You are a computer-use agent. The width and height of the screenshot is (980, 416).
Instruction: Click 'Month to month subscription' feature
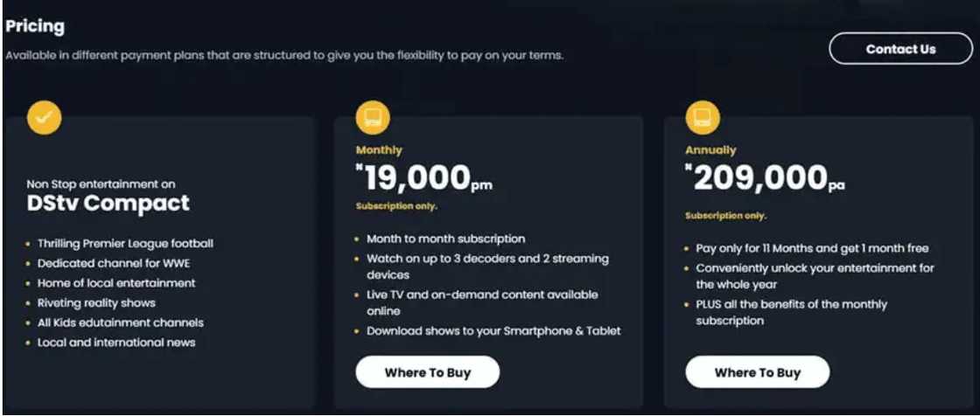pyautogui.click(x=446, y=239)
